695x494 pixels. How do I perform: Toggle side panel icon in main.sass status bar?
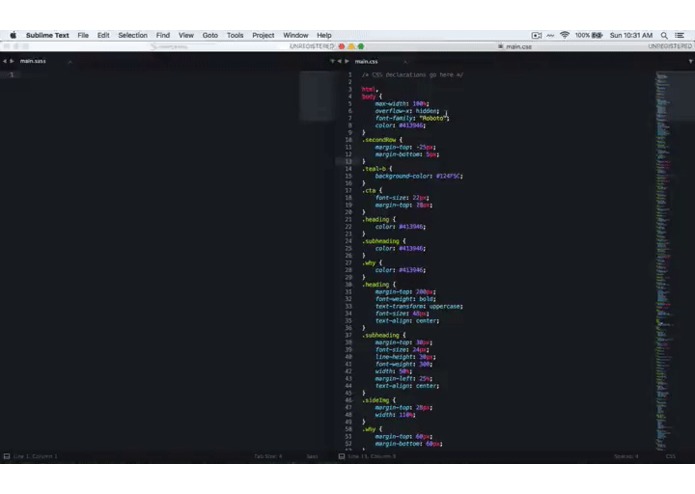7,456
